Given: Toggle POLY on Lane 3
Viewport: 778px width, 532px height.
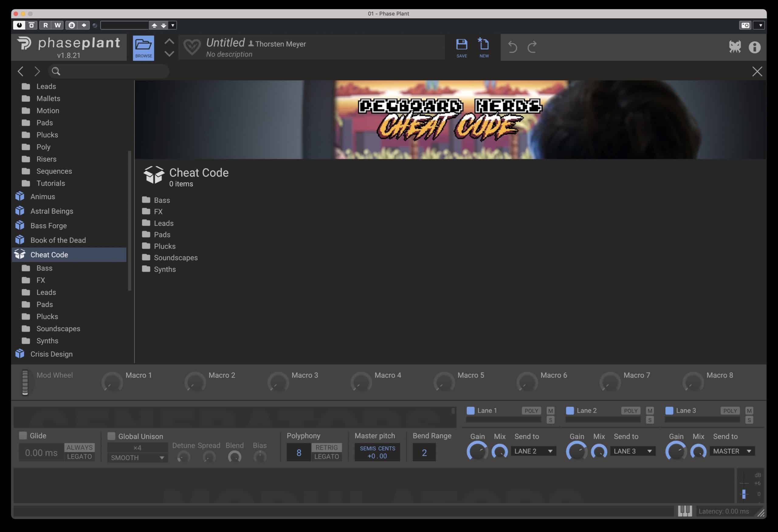Looking at the screenshot, I should tap(730, 410).
